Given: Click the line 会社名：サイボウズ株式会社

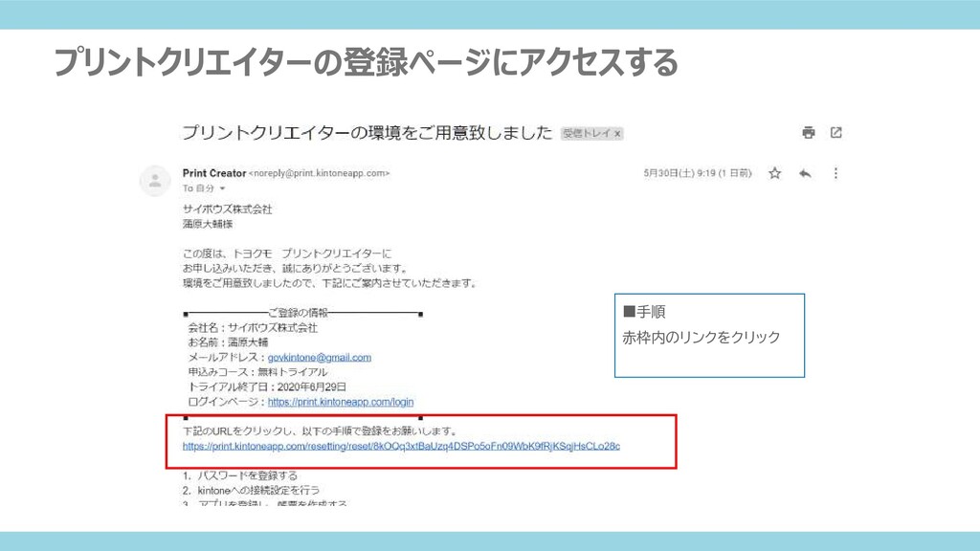Looking at the screenshot, I should pos(253,327).
